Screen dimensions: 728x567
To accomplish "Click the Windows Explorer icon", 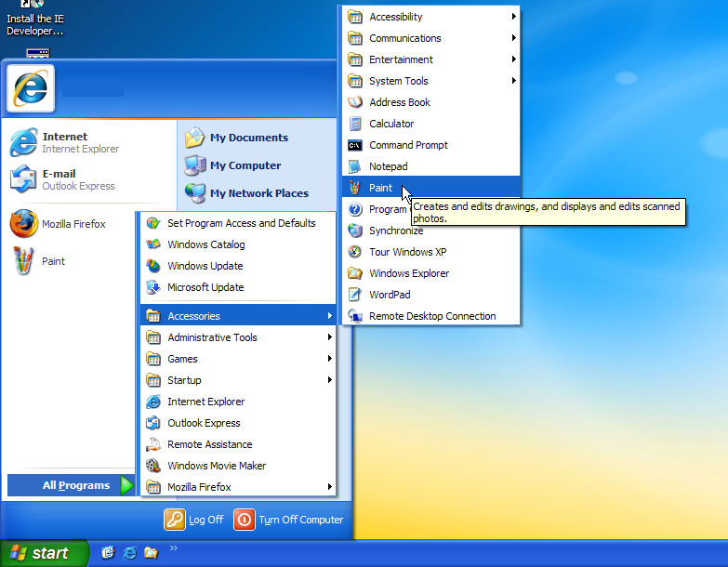I will point(355,273).
